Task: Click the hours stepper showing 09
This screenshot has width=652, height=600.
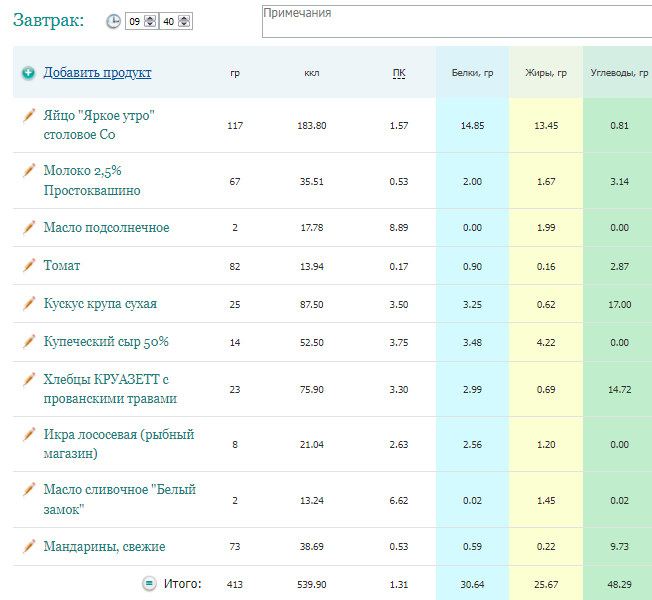Action: (150, 21)
